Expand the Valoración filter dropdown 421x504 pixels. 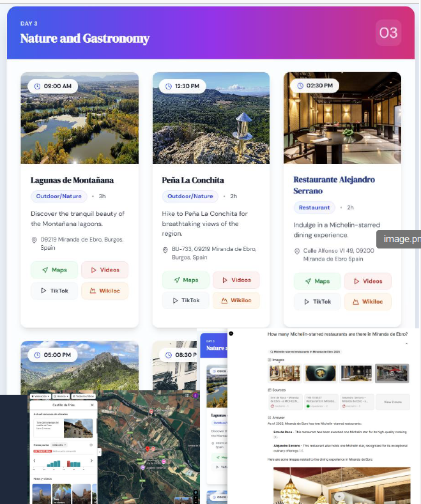tap(42, 396)
